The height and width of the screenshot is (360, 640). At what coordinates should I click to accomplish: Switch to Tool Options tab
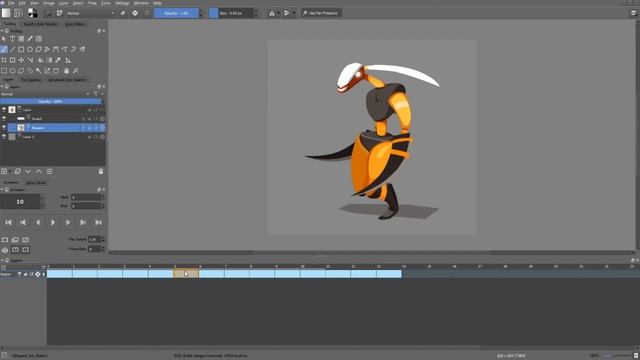[31, 80]
